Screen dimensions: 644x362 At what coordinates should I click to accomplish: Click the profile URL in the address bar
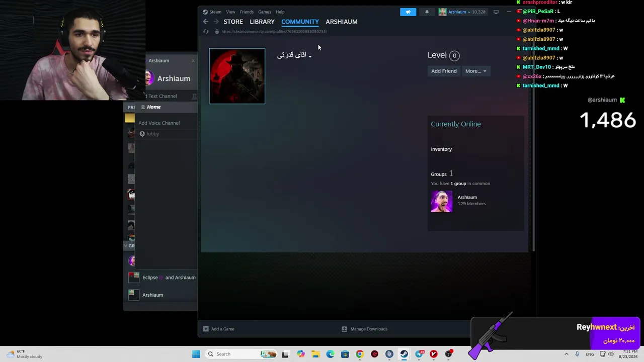274,32
